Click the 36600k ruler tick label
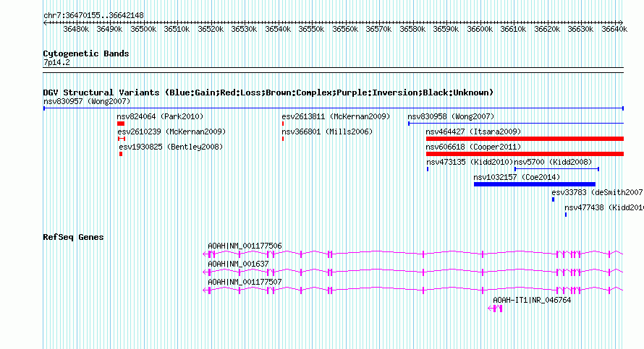 click(x=480, y=29)
